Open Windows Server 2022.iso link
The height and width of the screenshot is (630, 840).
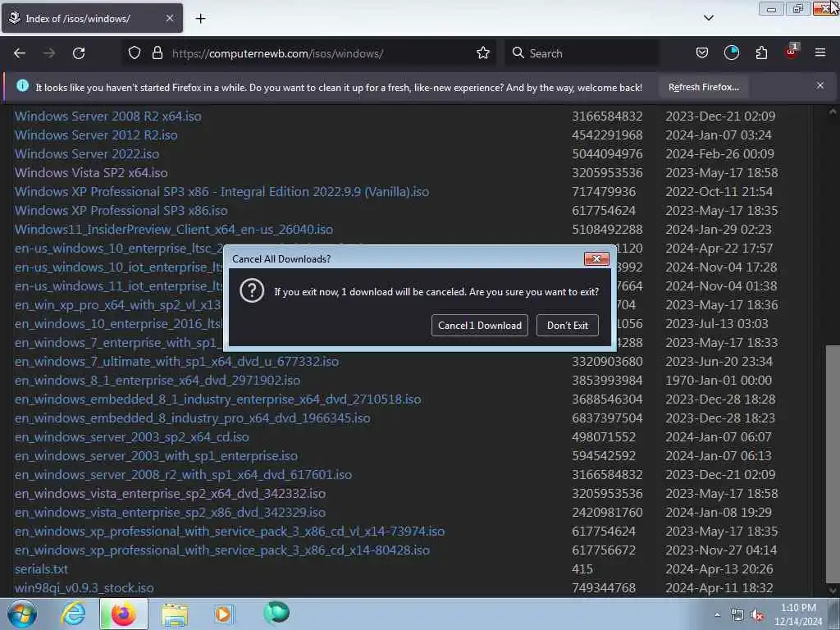[87, 153]
